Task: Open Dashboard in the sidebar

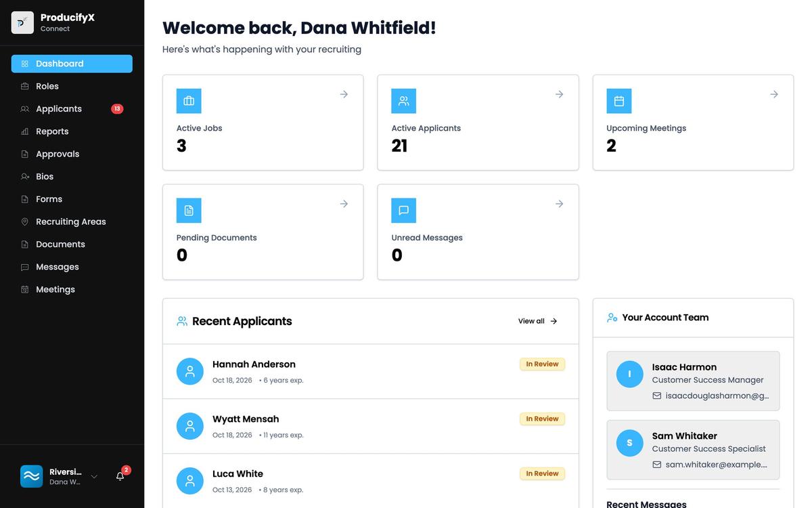Action: [72, 64]
